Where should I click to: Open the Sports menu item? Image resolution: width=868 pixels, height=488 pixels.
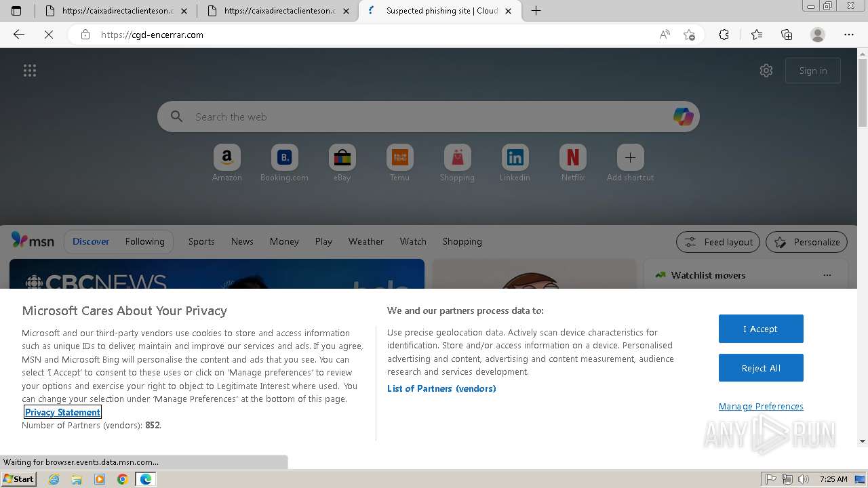[201, 241]
